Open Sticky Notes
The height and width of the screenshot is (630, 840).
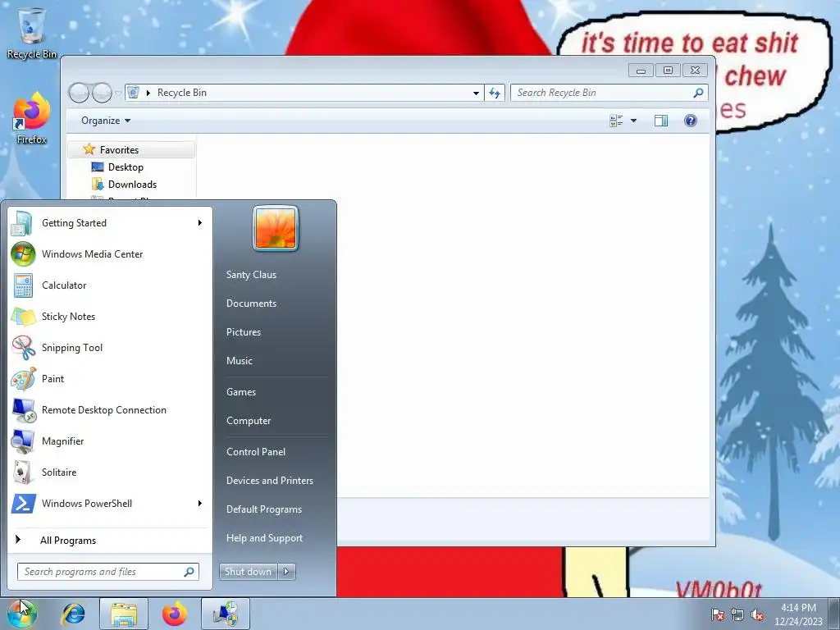110,316
